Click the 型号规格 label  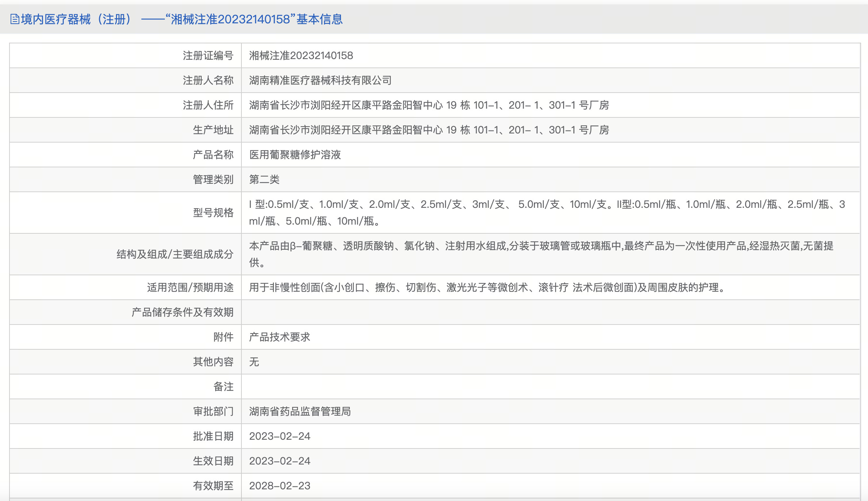coord(213,213)
